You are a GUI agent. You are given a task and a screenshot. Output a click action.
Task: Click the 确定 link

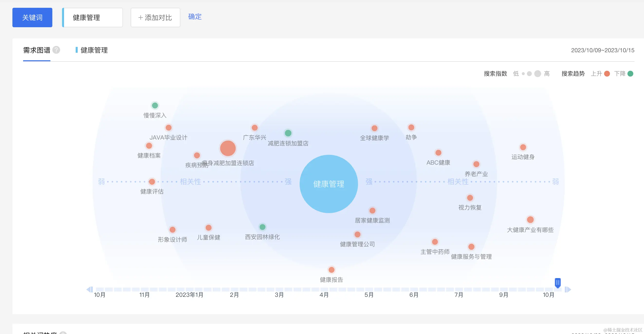click(x=195, y=17)
